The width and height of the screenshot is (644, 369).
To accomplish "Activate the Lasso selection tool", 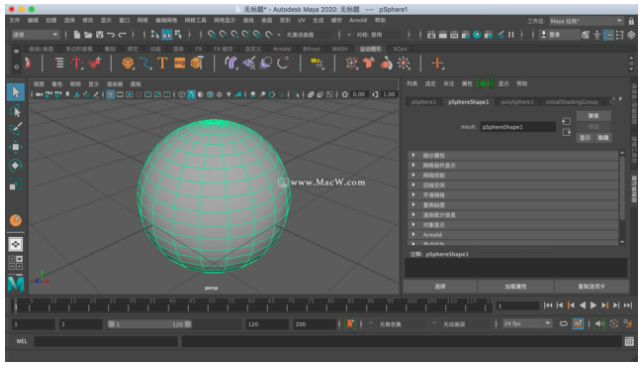I will point(16,111).
